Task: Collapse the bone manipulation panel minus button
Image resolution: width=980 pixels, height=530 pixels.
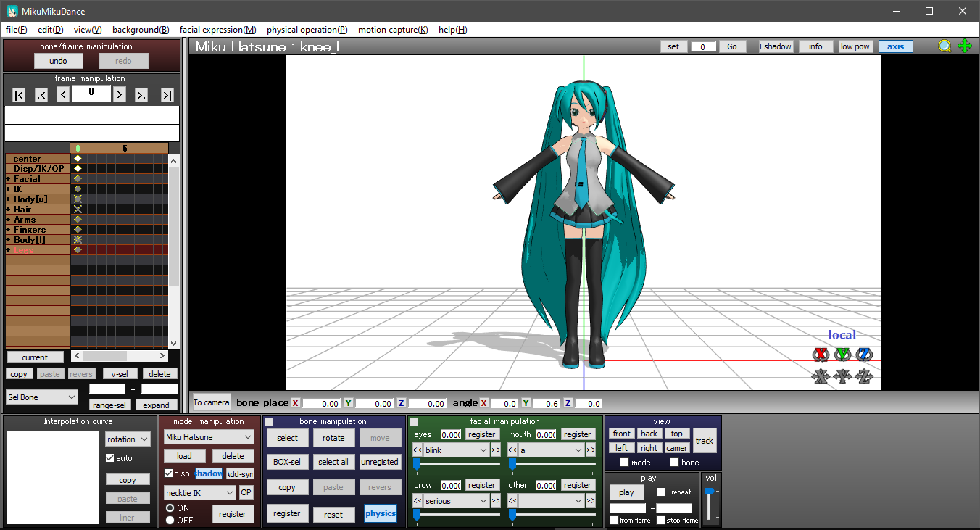Action: (x=269, y=422)
